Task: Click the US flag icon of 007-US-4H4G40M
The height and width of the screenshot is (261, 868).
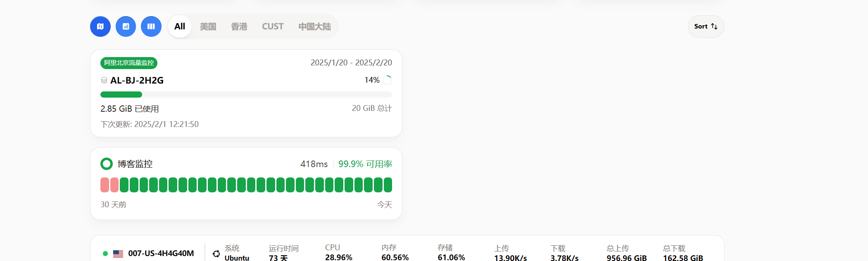Action: 118,254
